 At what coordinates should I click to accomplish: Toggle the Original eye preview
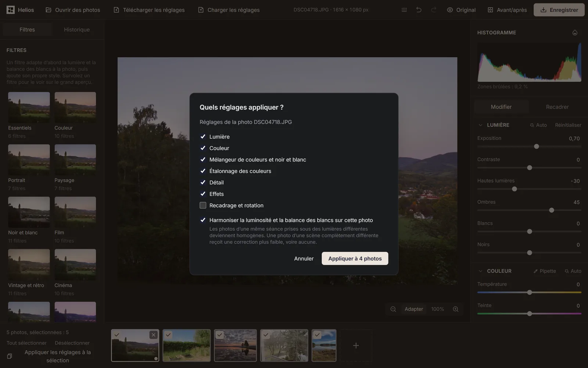point(461,10)
